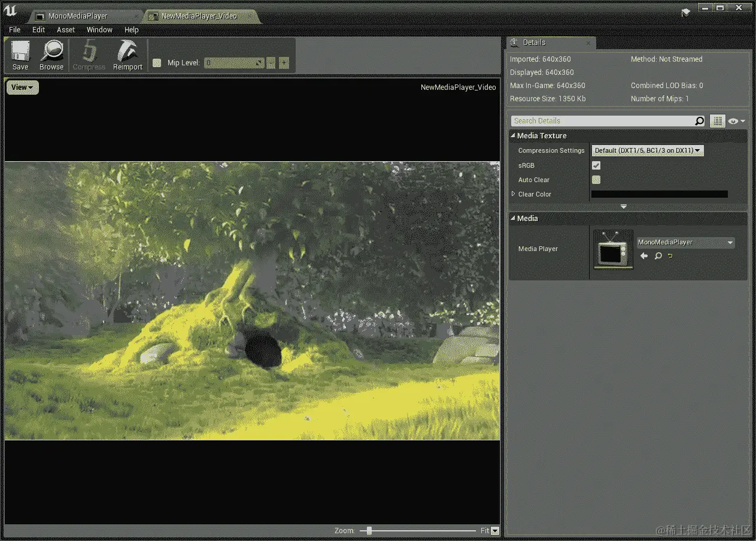Click the Unreal Engine logo in title bar
The height and width of the screenshot is (541, 756).
10,11
